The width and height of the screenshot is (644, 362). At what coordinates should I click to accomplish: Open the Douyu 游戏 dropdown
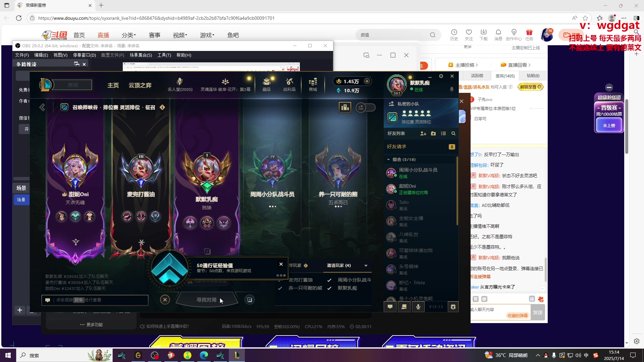(x=207, y=35)
